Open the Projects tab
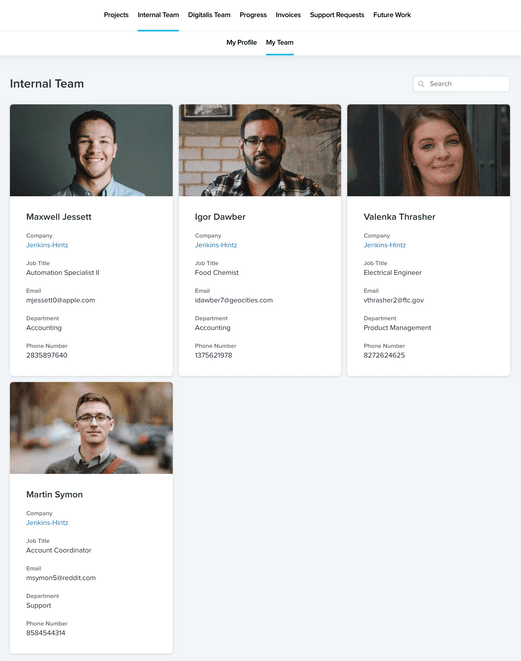The image size is (521, 661). tap(116, 15)
